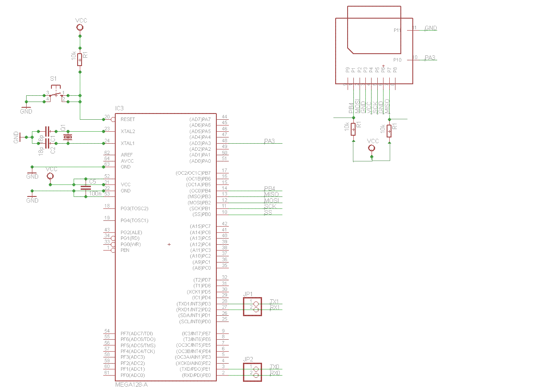Click the (AD0)PA0 pin label
This screenshot has height=392, width=548.
click(200, 161)
